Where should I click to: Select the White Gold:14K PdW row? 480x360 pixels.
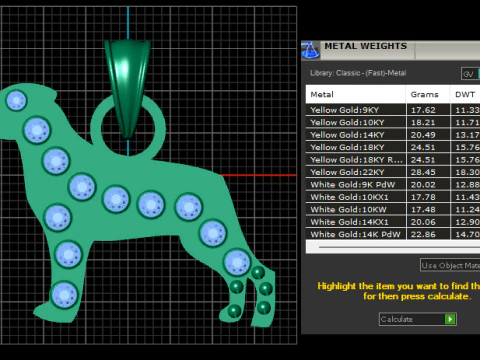(393, 234)
